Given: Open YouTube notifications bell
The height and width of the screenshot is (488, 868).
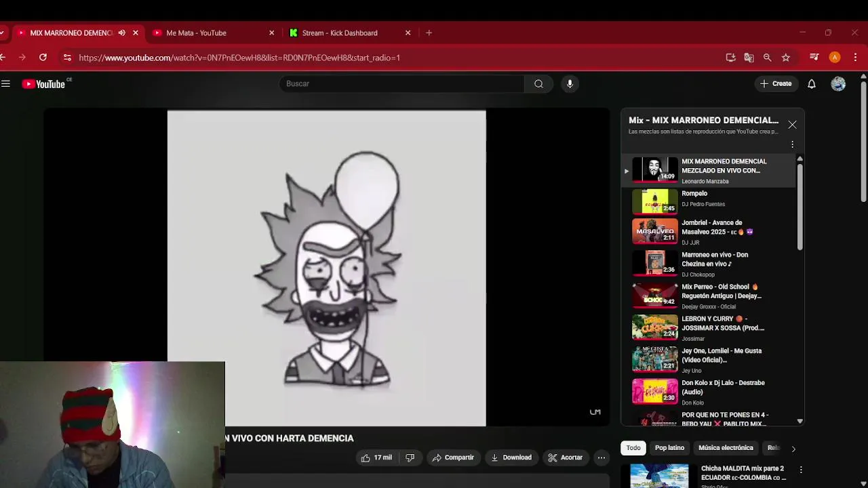Looking at the screenshot, I should [811, 84].
